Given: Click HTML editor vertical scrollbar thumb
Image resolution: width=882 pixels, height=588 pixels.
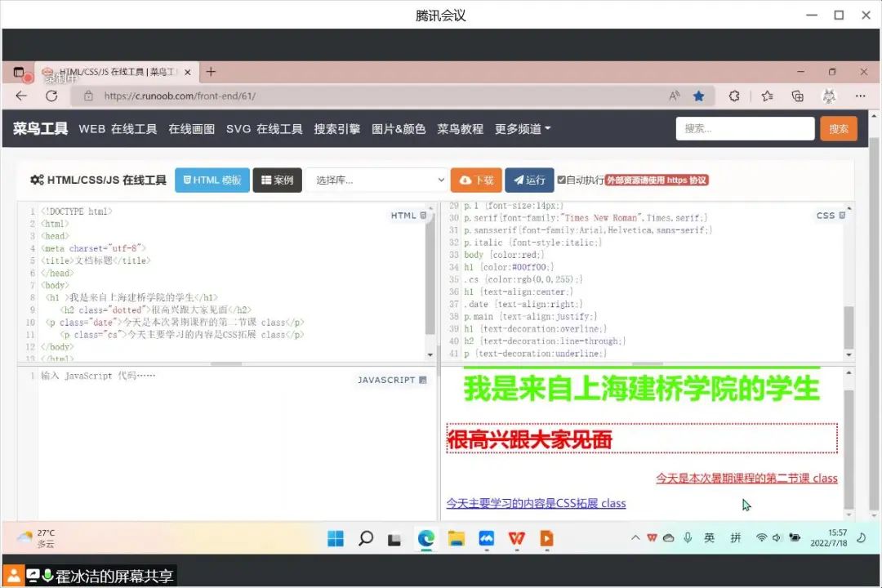Looking at the screenshot, I should [x=430, y=276].
